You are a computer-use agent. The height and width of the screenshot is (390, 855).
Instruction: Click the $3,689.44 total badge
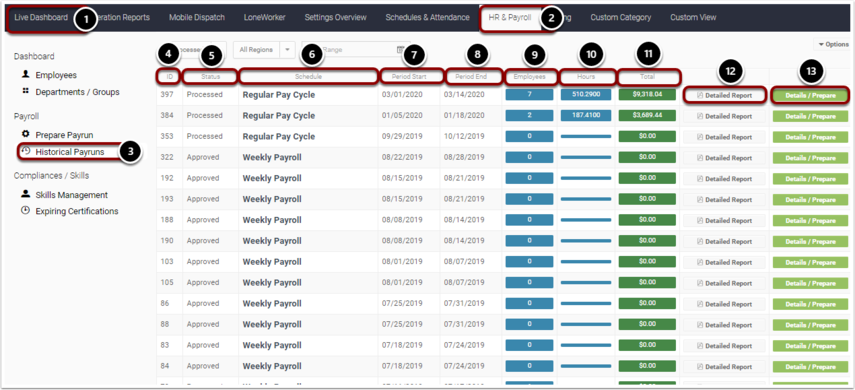pyautogui.click(x=647, y=115)
